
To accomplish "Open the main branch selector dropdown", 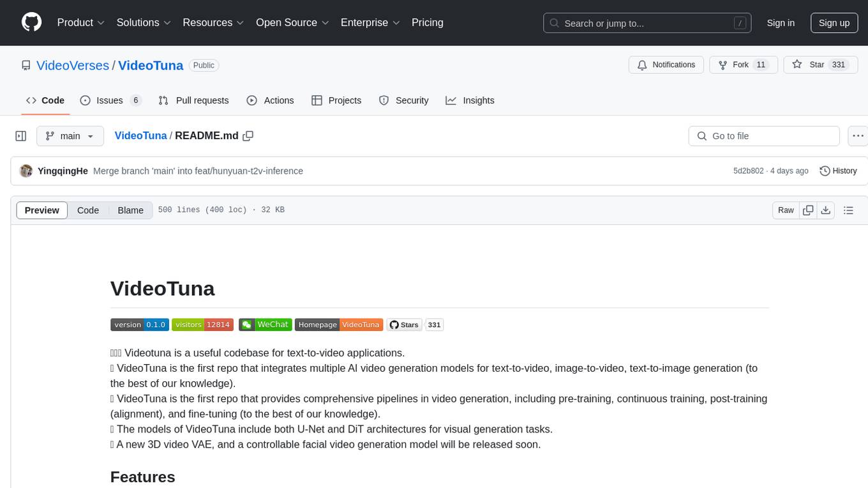I will pos(70,136).
